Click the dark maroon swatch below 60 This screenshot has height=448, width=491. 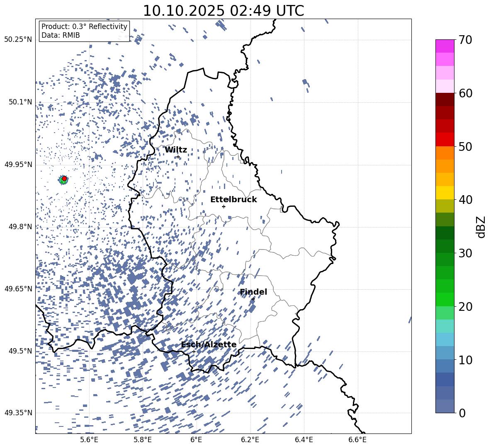[445, 99]
